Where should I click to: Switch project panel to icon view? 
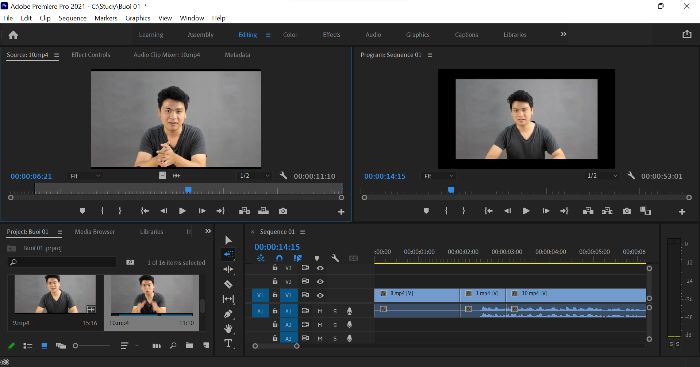point(44,346)
